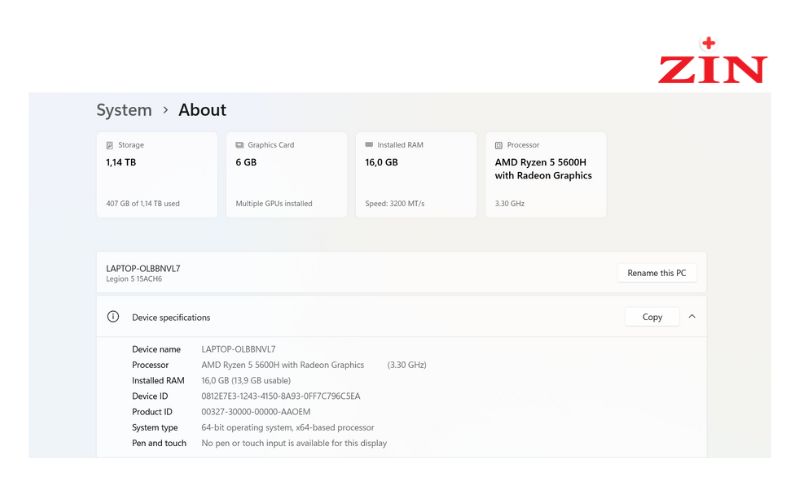Open the Graphics Card 6 GB card

click(287, 175)
